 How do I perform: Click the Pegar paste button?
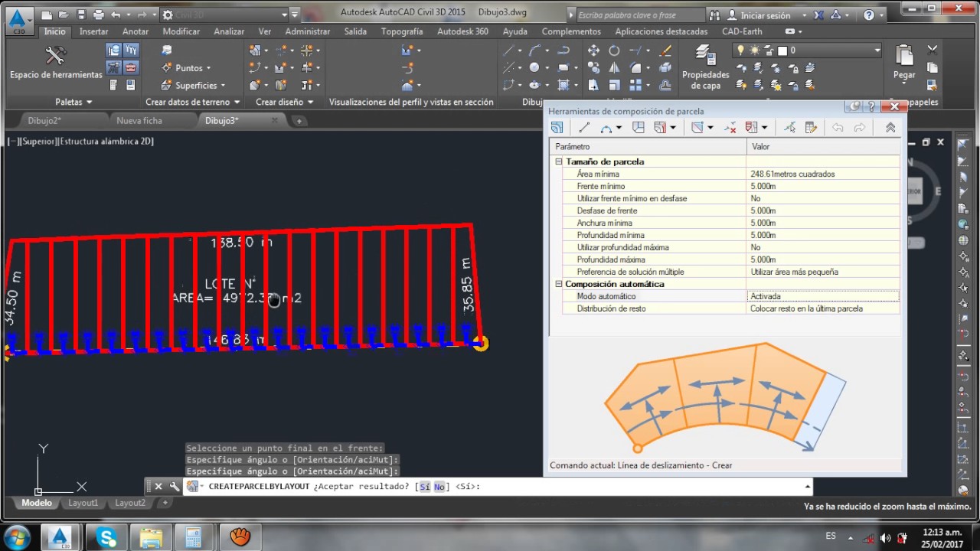pos(904,63)
